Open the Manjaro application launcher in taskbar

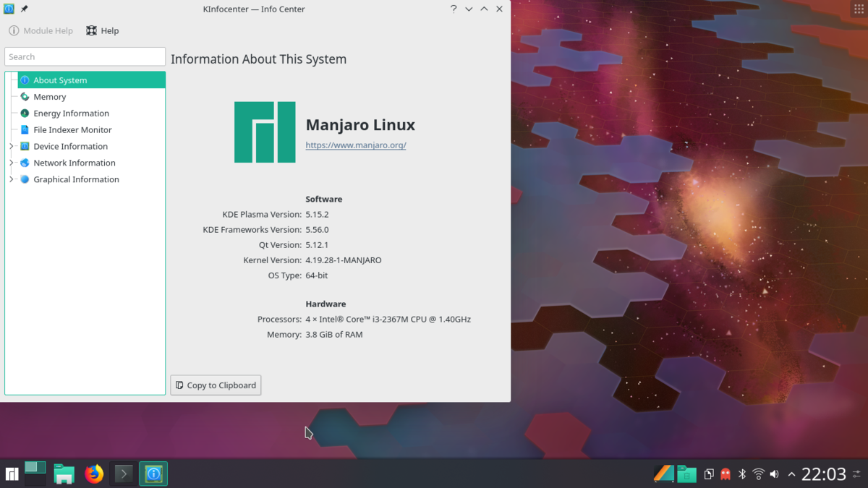[12, 474]
